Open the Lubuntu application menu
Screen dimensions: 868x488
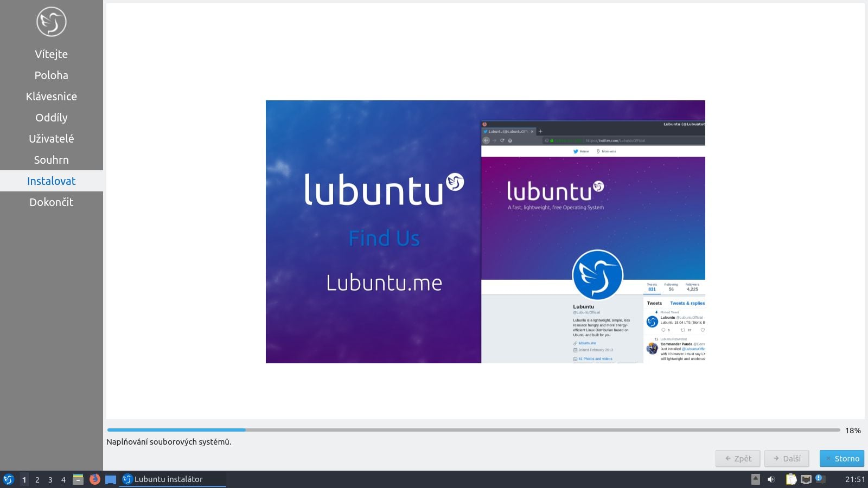[x=9, y=479]
